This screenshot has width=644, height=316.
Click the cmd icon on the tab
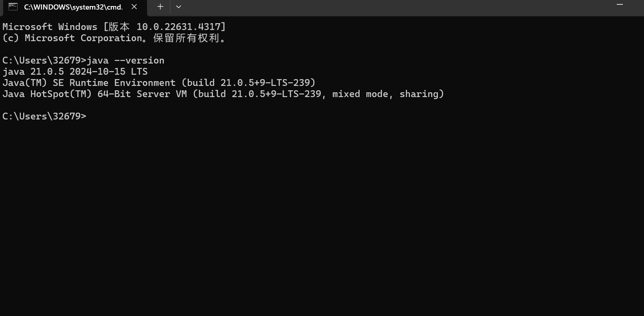tap(13, 7)
